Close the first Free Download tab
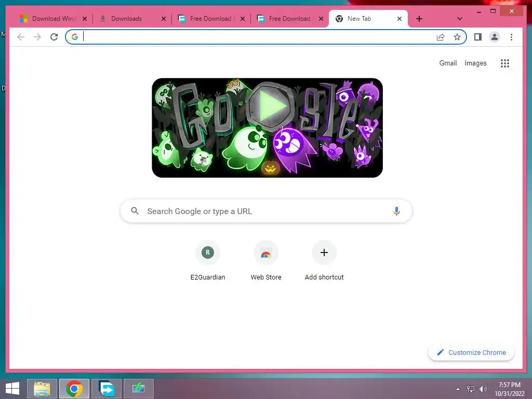Viewport: 532px width, 399px height. (243, 19)
